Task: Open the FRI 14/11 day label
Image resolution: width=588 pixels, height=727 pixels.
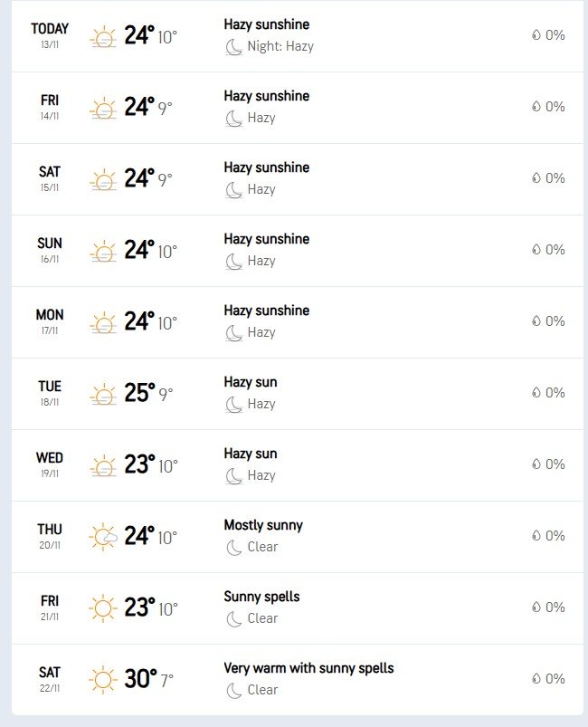Action: click(x=50, y=107)
